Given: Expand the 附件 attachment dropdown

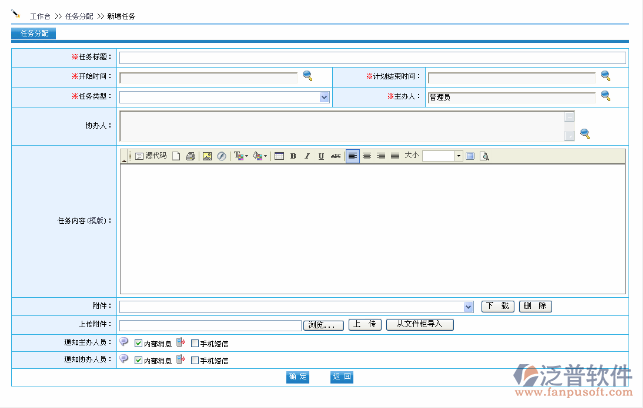Looking at the screenshot, I should pyautogui.click(x=469, y=306).
